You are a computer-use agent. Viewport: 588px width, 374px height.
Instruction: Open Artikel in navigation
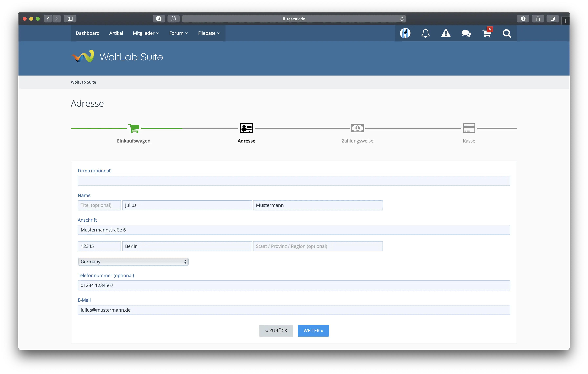116,33
